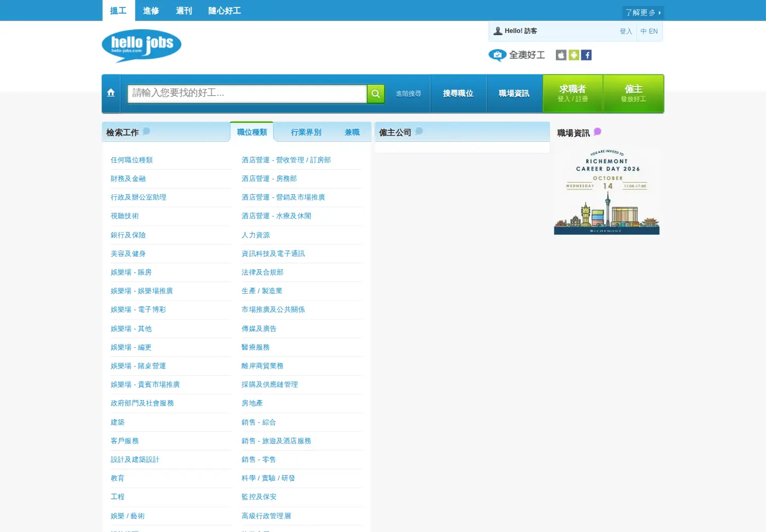Click the purple bubble beside 職場資訊 heading
This screenshot has height=532, width=766.
597,131
